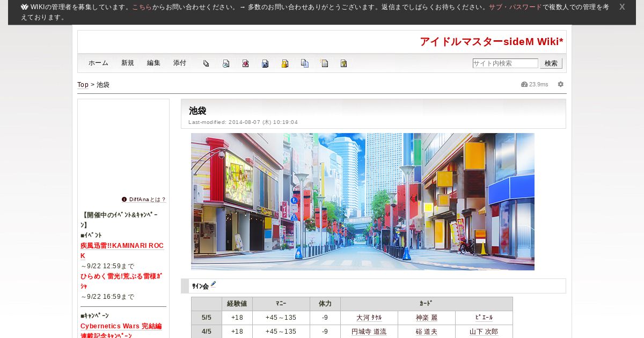Click the 池袋 street illustration image
Viewport: 644px width, 338px height.
(x=363, y=202)
